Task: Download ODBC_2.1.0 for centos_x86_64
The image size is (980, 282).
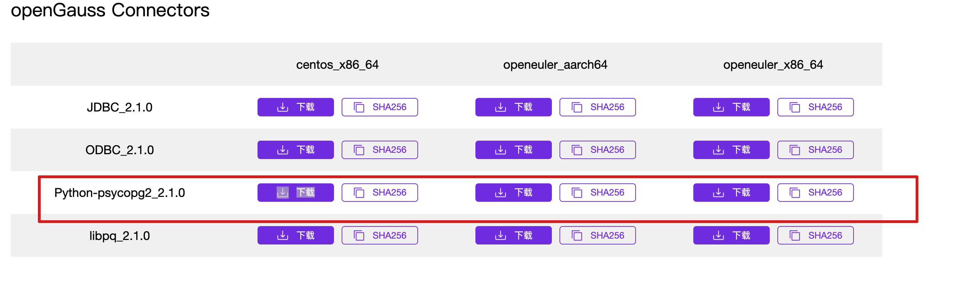Action: pos(295,150)
